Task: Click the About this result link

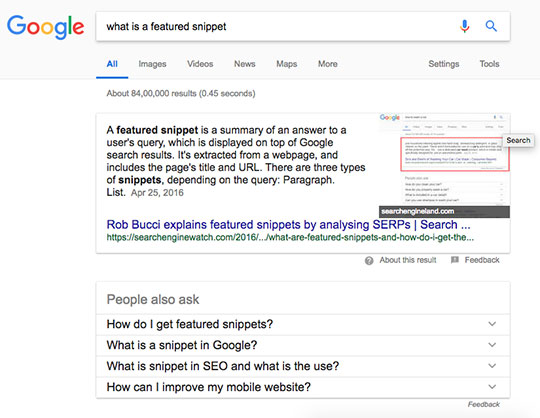Action: pos(408,260)
